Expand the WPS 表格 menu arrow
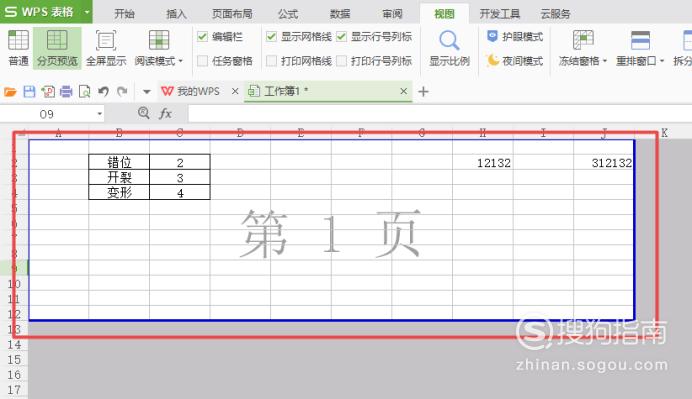The height and width of the screenshot is (399, 692). point(87,12)
